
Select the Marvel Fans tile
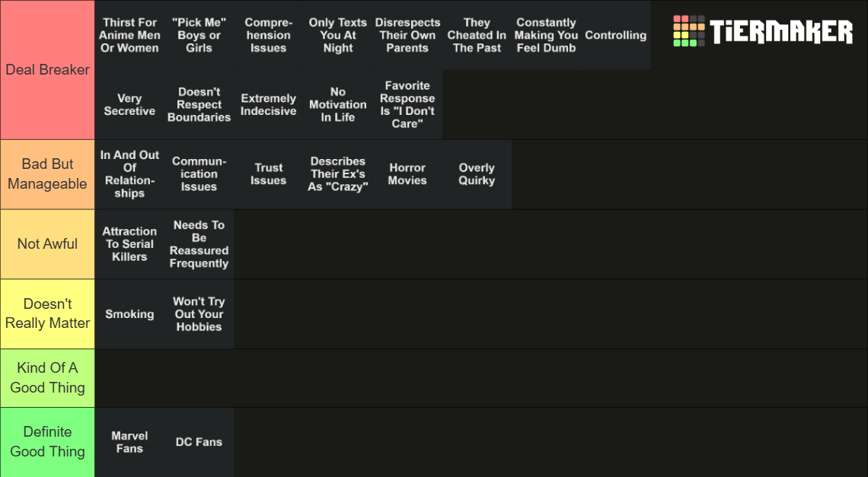pos(129,442)
